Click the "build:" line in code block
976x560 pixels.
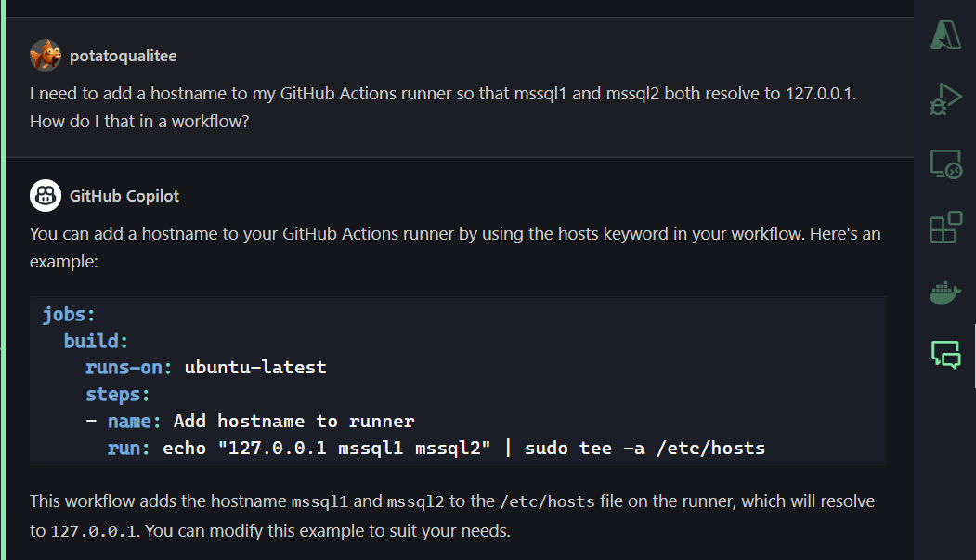click(96, 341)
